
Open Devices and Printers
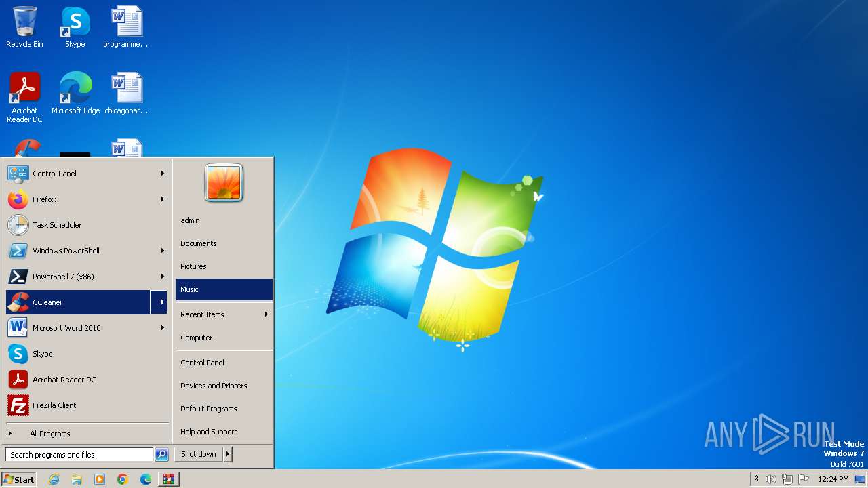click(x=224, y=386)
